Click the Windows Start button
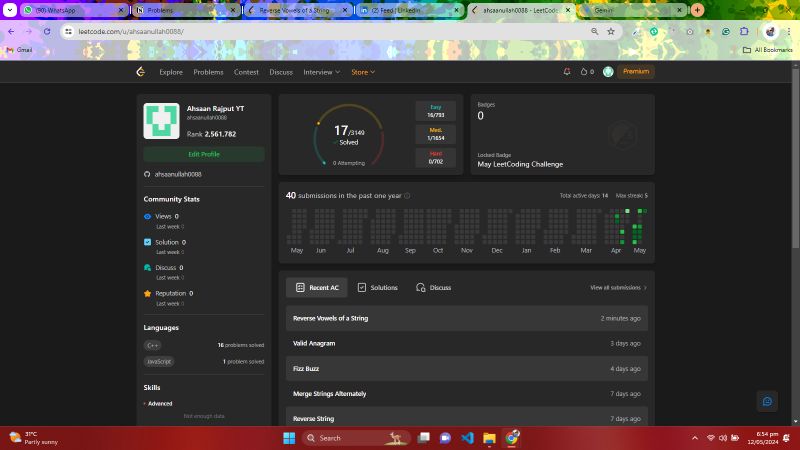 289,438
